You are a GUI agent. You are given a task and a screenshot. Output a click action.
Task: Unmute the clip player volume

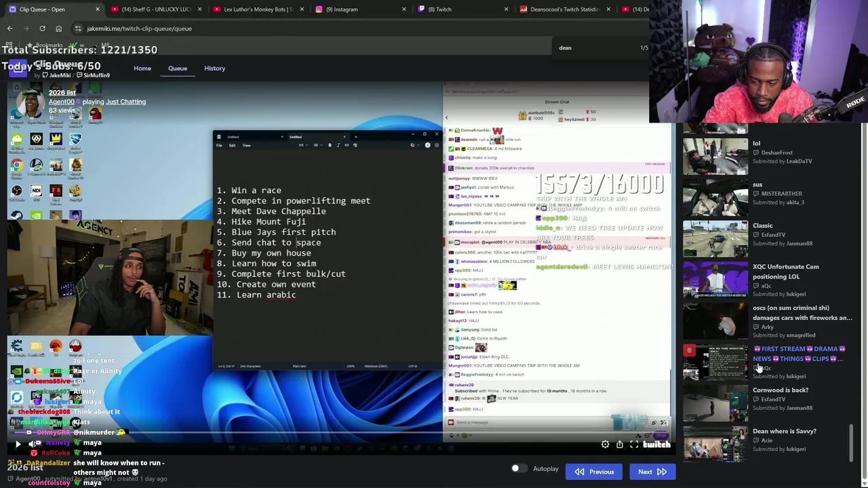click(32, 444)
